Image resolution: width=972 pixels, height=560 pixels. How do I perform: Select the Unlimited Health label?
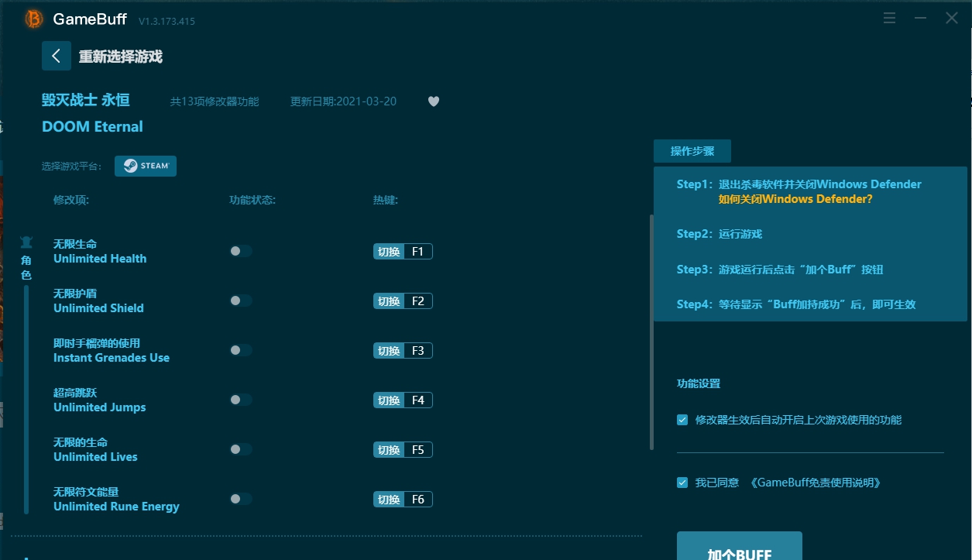[x=100, y=259]
